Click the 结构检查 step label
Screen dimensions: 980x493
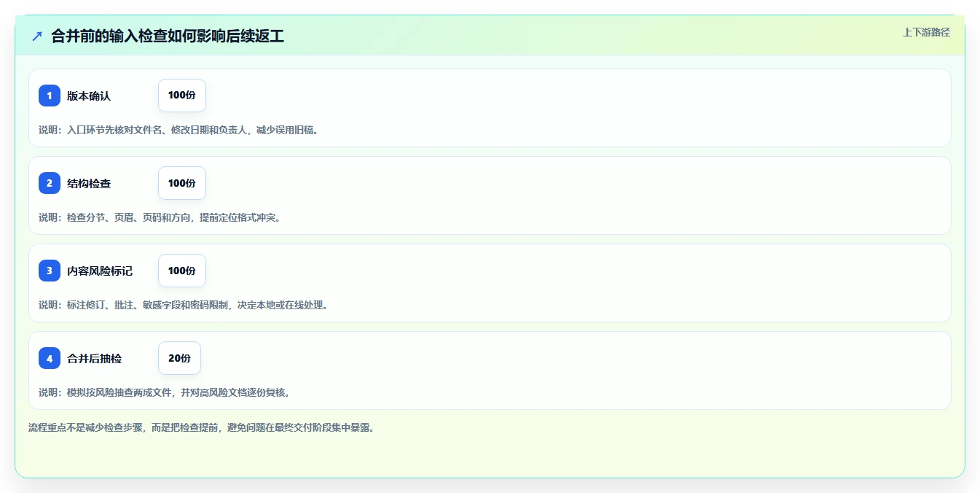coord(89,183)
